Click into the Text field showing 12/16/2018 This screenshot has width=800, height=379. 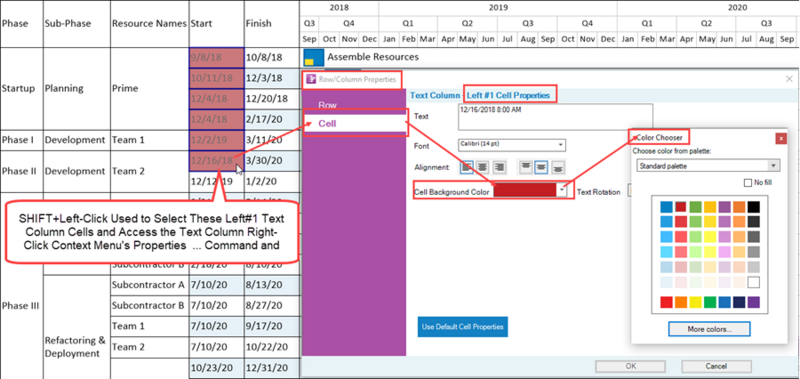[555, 117]
